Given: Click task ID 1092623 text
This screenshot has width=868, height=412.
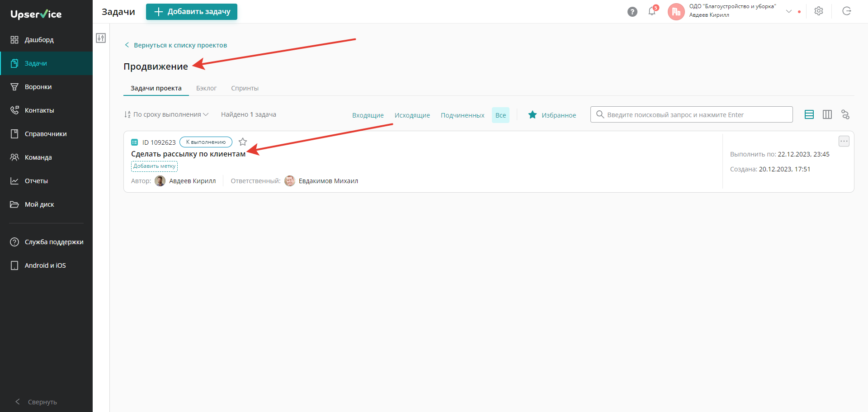Looking at the screenshot, I should (159, 142).
